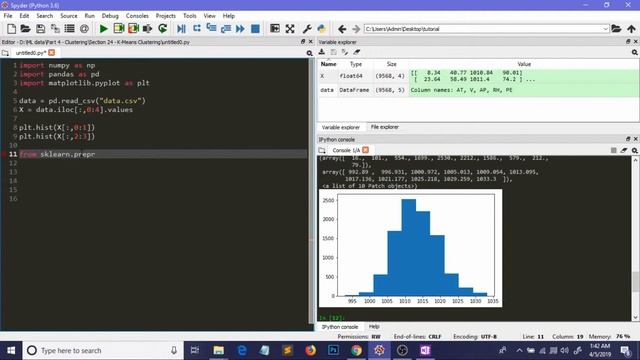The height and width of the screenshot is (360, 640).
Task: Close the untitled0.py tab
Action: click(x=51, y=53)
